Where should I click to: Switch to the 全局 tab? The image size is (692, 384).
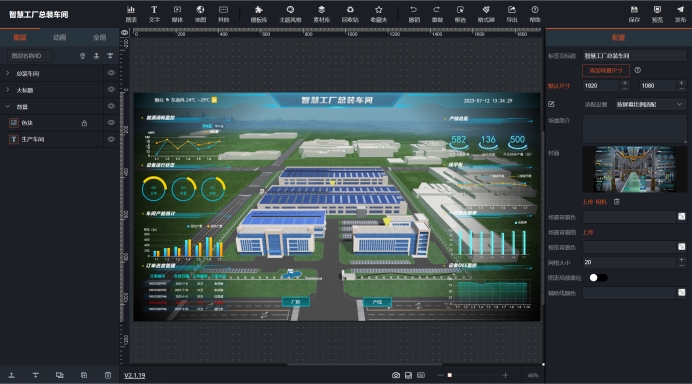99,38
